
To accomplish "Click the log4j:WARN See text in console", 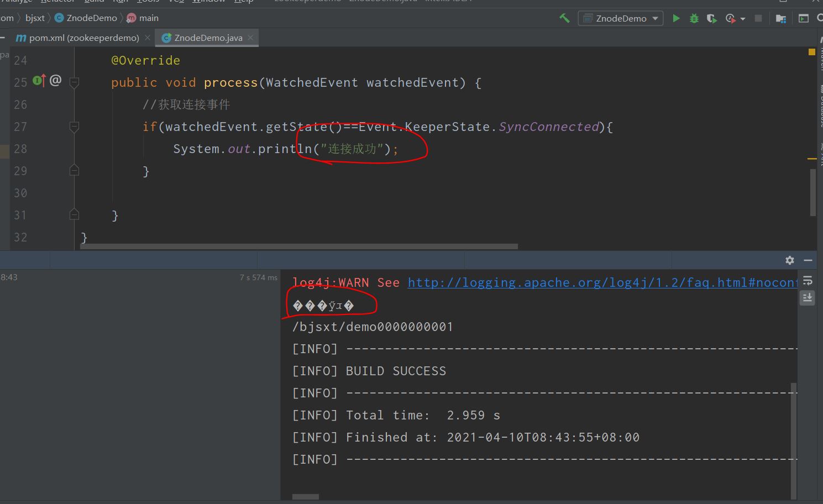I will point(346,282).
